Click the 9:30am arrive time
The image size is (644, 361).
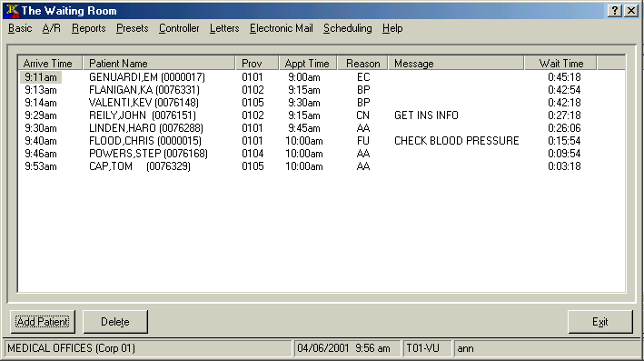point(41,128)
